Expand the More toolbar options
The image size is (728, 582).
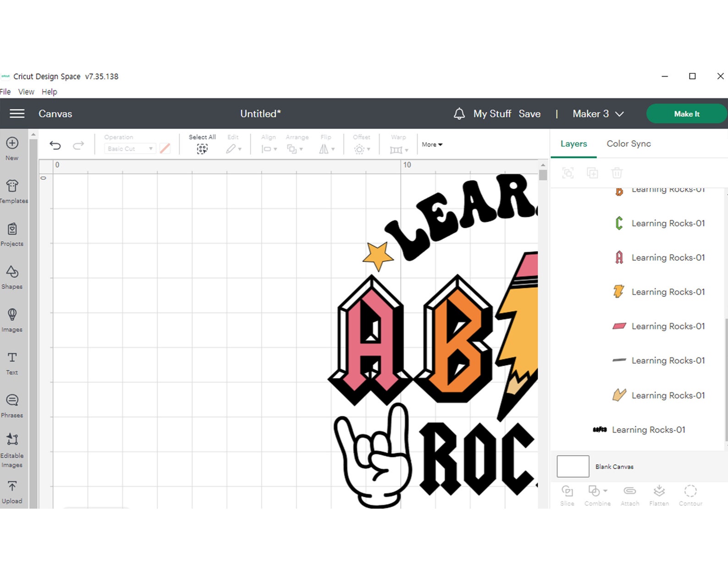pos(432,144)
